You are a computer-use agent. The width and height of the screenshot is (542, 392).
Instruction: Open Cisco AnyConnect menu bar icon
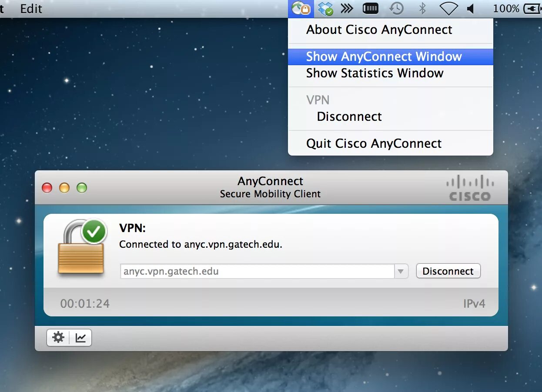(301, 9)
